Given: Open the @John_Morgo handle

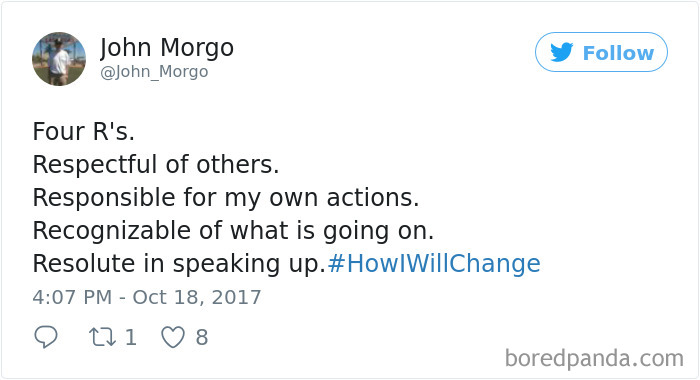Looking at the screenshot, I should coord(154,71).
